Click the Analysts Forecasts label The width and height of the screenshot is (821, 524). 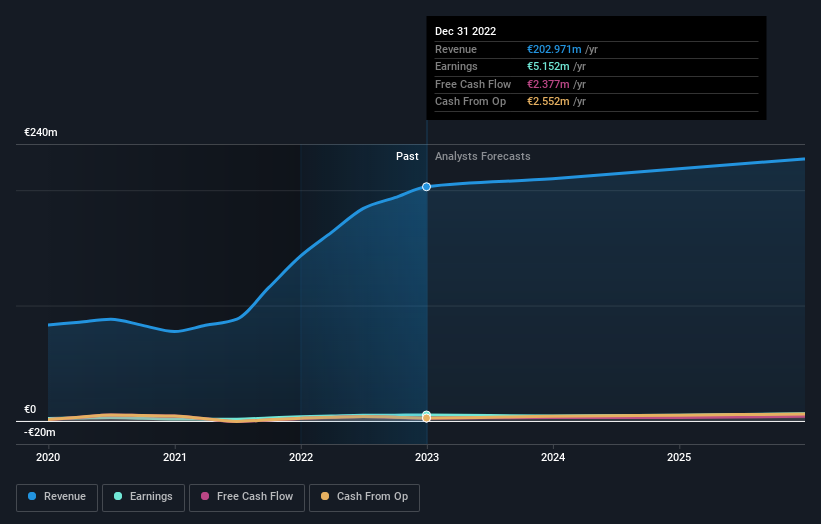pos(483,157)
